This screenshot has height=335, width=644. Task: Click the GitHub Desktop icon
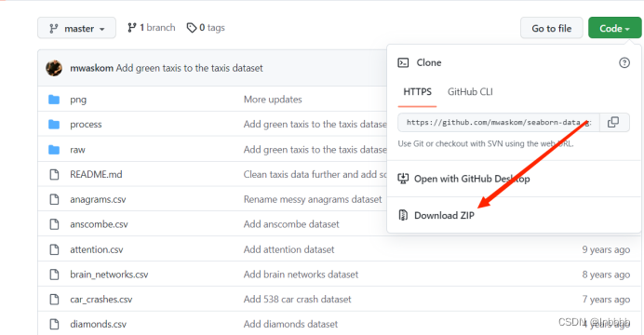[403, 179]
